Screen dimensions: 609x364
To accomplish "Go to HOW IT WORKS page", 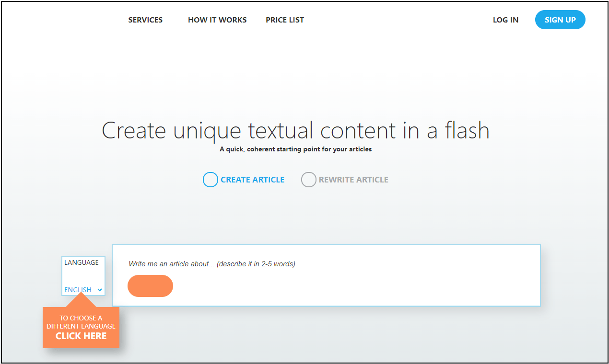I will 217,20.
